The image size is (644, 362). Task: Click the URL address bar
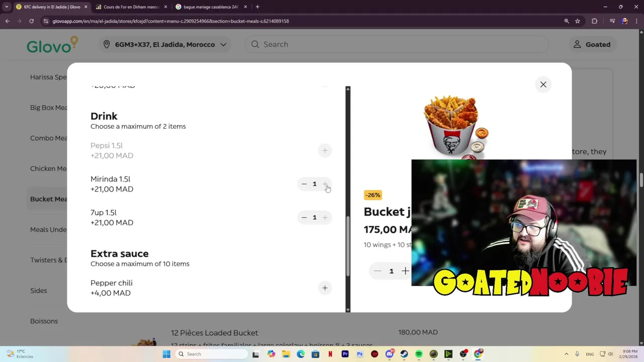[302, 21]
